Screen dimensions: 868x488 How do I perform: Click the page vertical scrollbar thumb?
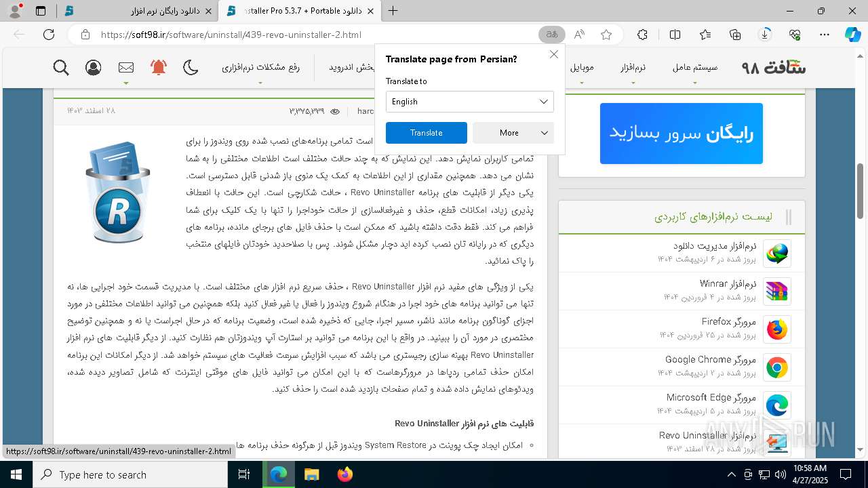click(861, 190)
